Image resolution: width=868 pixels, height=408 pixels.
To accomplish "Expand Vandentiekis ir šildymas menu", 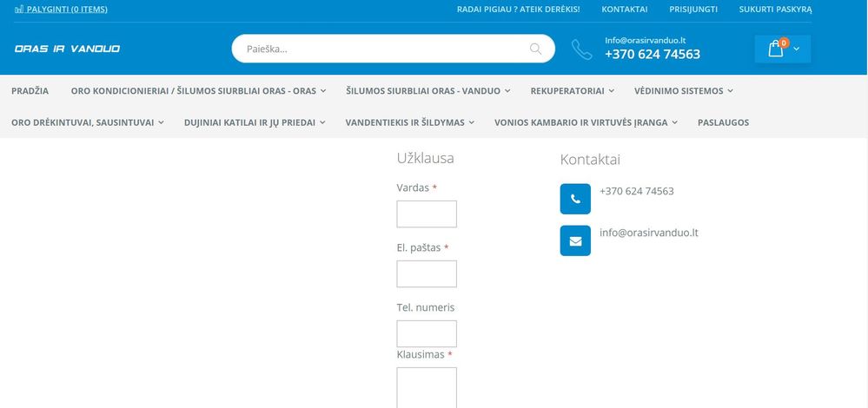I will [x=409, y=122].
